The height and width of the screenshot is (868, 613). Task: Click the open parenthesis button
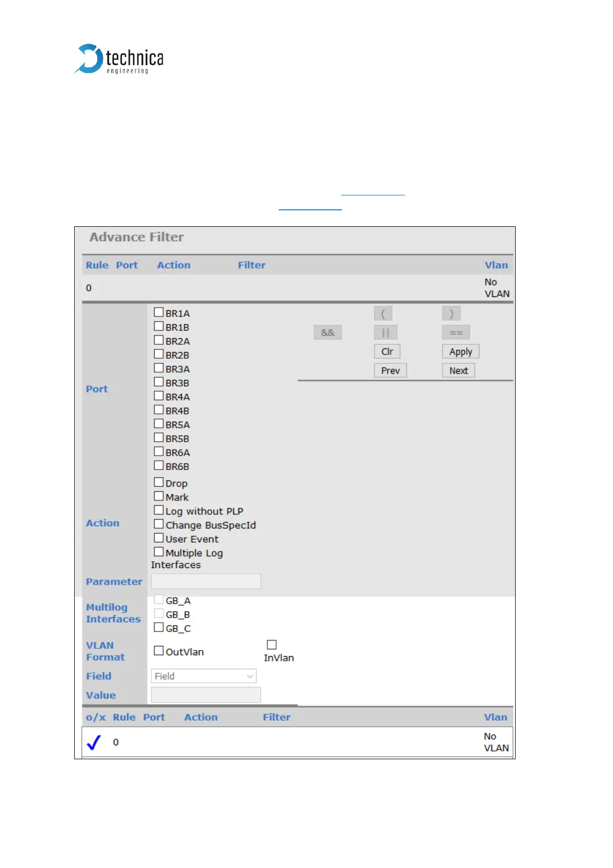tap(383, 313)
